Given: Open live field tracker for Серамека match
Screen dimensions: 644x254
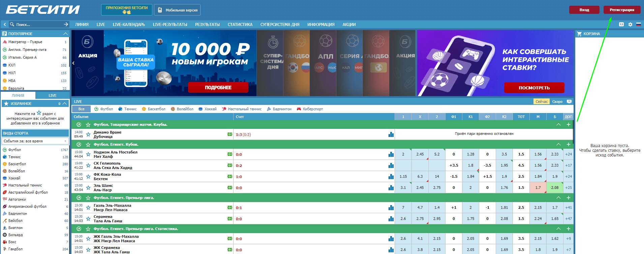Looking at the screenshot, I should (x=230, y=219).
